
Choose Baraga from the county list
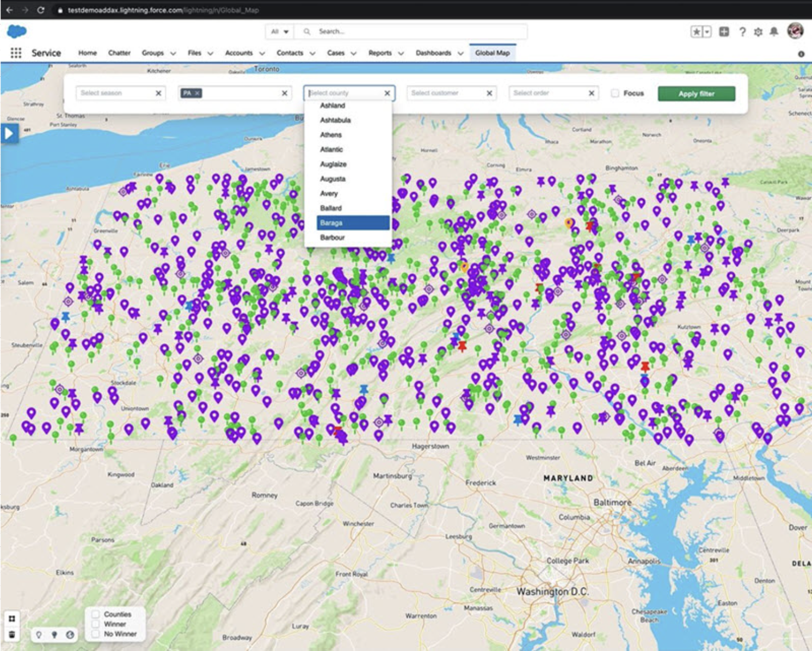point(353,223)
